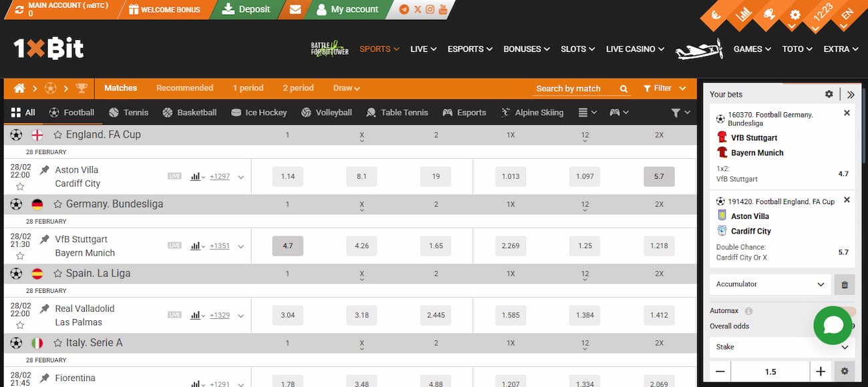Image resolution: width=868 pixels, height=387 pixels.
Task: Favorite the VfB Stuttgart match star
Action: click(20, 256)
